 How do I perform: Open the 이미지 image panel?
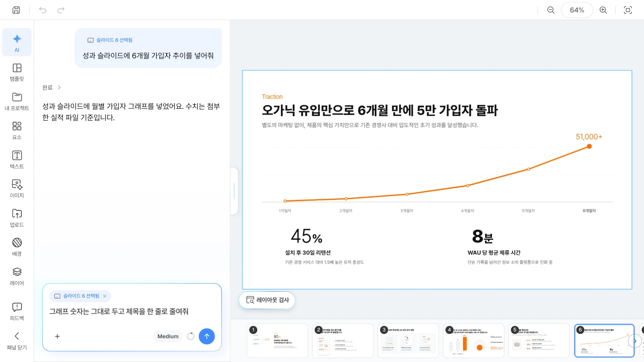(17, 189)
